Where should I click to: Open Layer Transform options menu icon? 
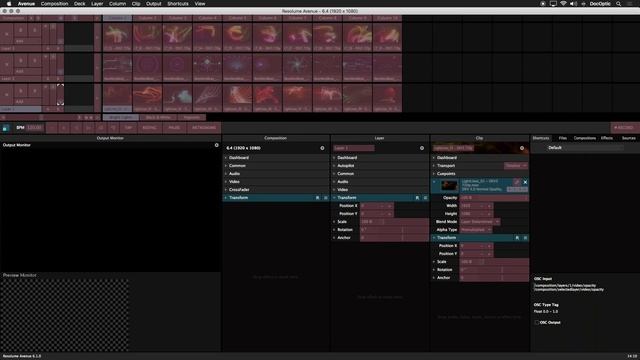pyautogui.click(x=425, y=198)
